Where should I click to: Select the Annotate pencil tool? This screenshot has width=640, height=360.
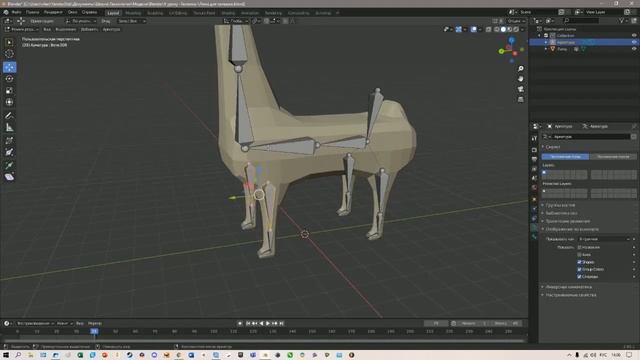tap(9, 116)
